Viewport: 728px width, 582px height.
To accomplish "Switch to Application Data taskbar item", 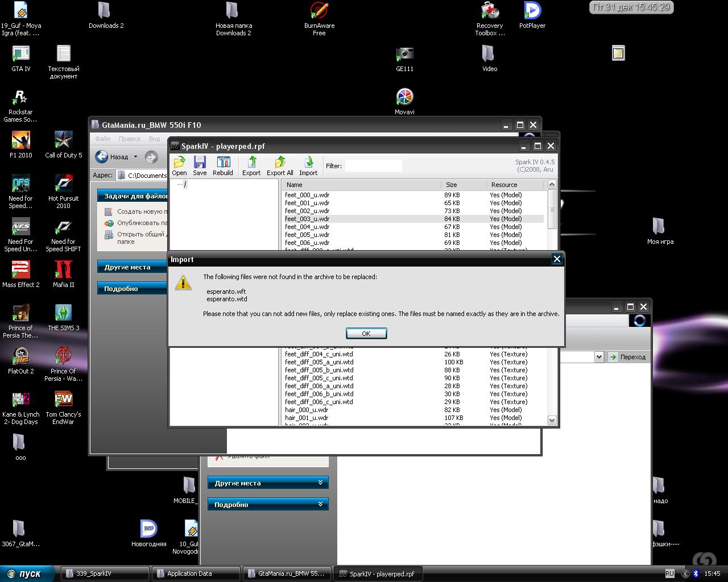I will coord(195,573).
